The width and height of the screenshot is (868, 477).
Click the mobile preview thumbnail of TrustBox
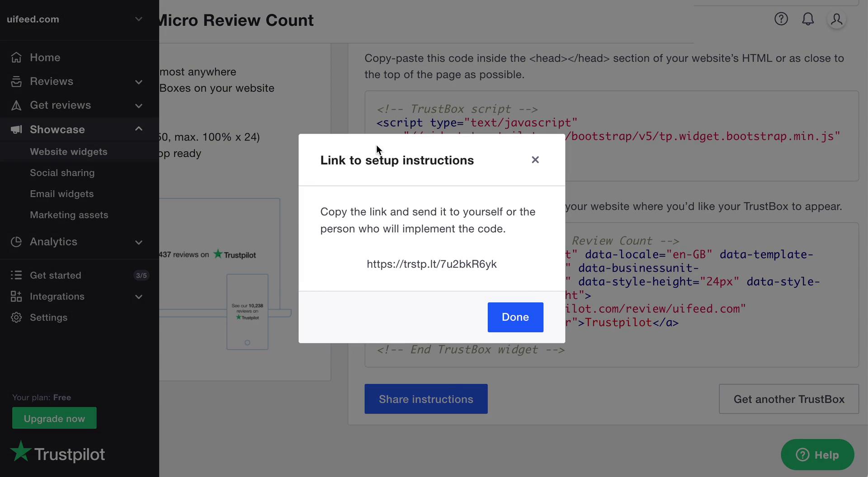(247, 312)
